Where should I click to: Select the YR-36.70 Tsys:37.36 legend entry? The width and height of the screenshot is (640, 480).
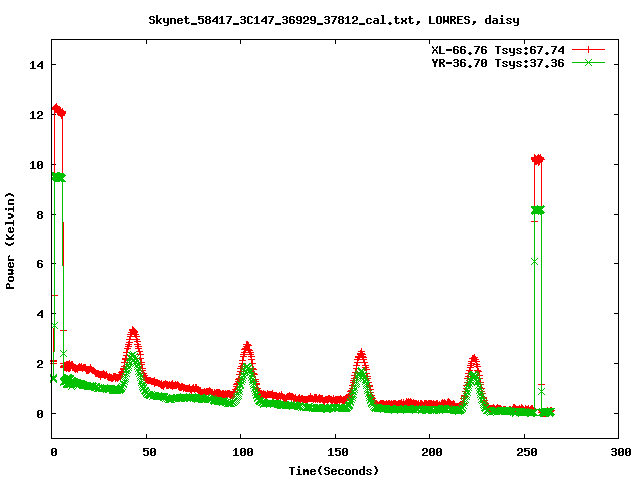click(498, 63)
